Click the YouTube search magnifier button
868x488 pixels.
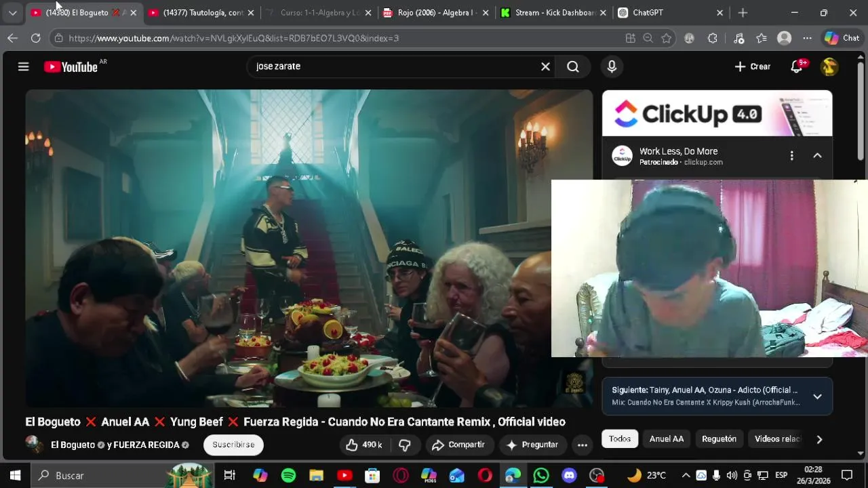coord(573,66)
